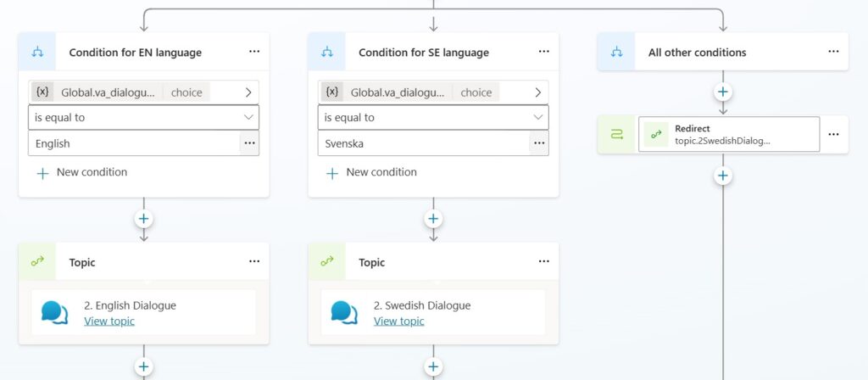Add node below the EN language condition
The height and width of the screenshot is (380, 868).
pyautogui.click(x=144, y=219)
